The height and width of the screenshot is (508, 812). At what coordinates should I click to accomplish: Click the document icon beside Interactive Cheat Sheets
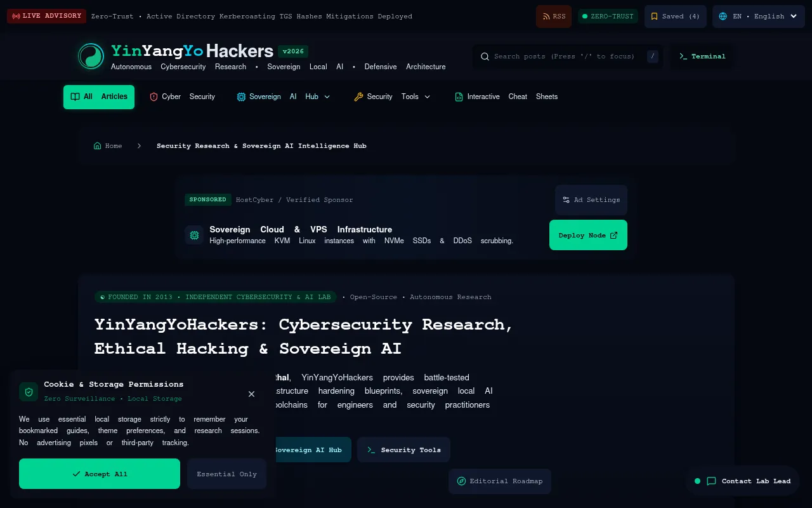[459, 97]
